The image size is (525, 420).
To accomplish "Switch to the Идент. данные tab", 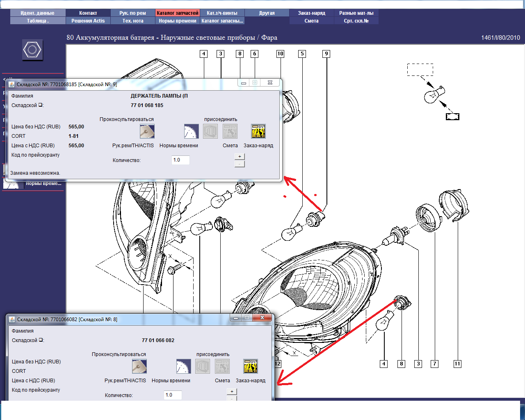I will tap(38, 13).
